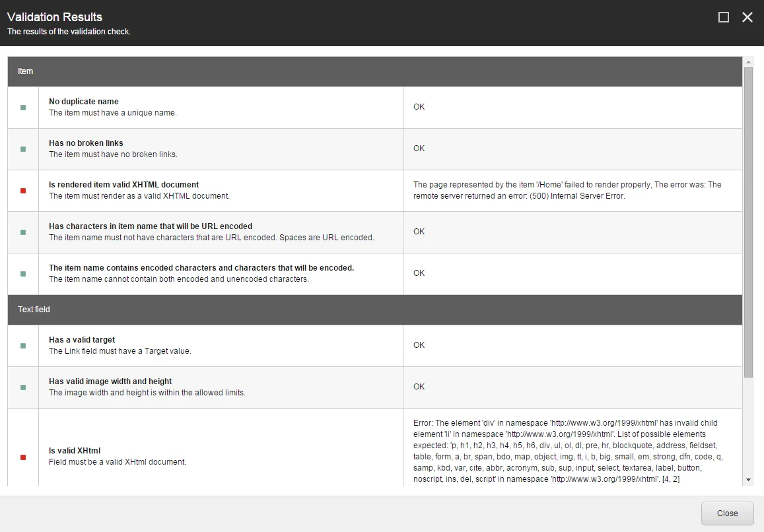Click green status icon for Has a valid target

[x=23, y=346]
